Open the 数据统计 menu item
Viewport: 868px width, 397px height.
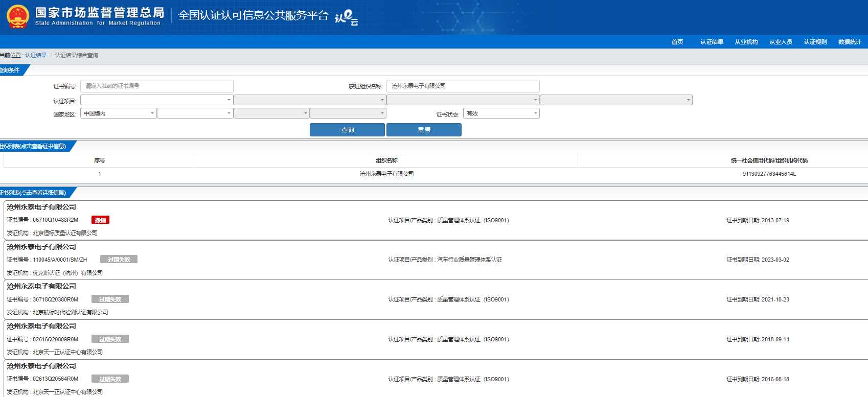click(850, 42)
